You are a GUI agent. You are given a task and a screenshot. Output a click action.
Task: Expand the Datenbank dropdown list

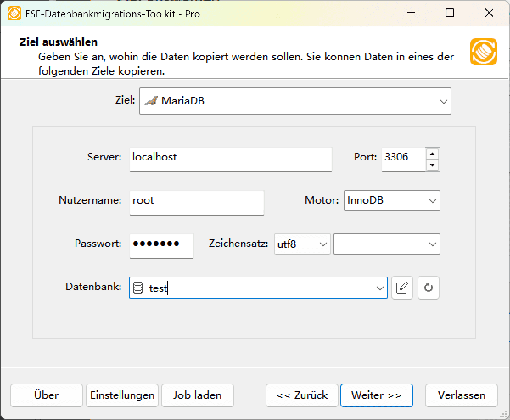(x=380, y=288)
